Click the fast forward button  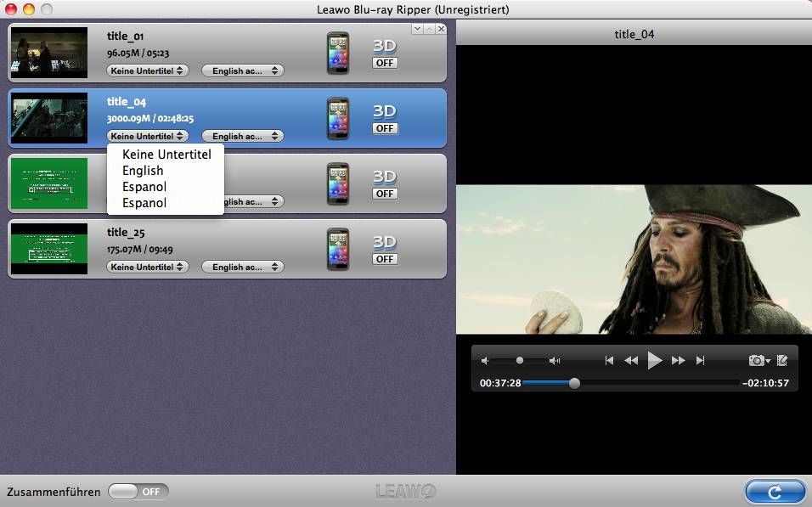[x=678, y=361]
